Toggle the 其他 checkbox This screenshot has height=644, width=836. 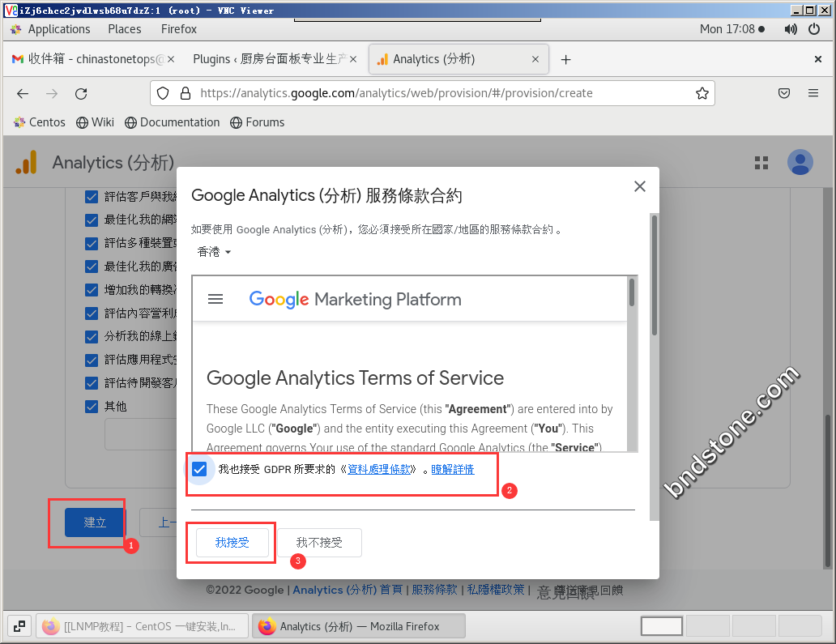tap(92, 407)
